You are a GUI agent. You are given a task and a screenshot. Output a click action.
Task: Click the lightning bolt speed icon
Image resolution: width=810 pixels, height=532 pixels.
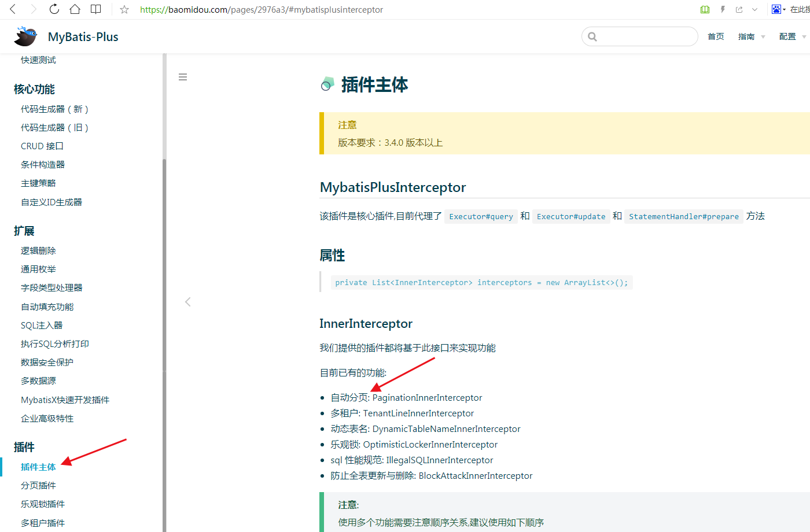coord(723,9)
